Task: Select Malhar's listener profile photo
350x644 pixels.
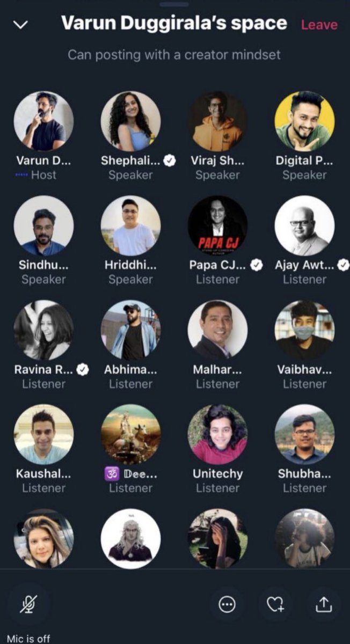Action: [x=217, y=330]
